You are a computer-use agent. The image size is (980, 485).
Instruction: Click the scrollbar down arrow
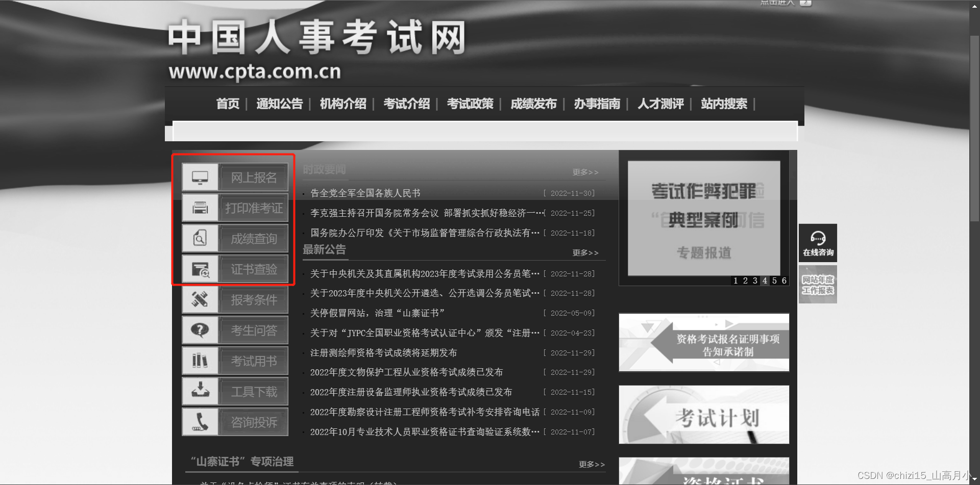[974, 479]
